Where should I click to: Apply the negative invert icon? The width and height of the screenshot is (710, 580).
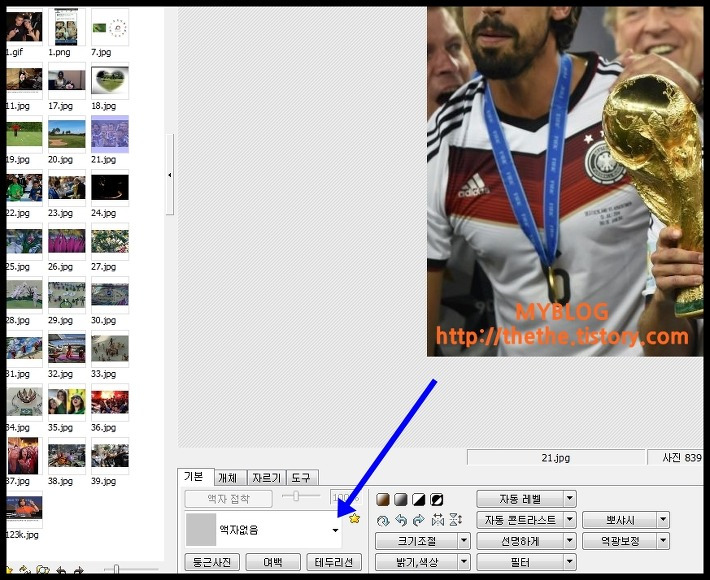tap(437, 499)
